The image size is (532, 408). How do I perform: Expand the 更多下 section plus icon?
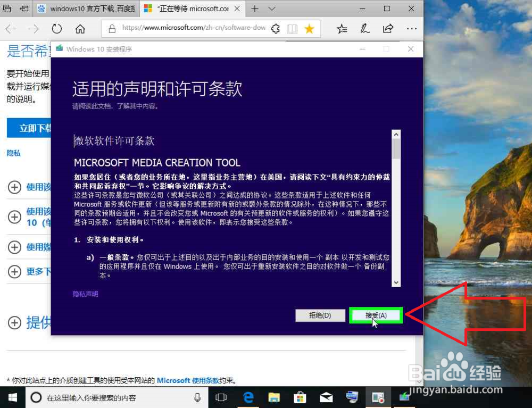click(14, 272)
